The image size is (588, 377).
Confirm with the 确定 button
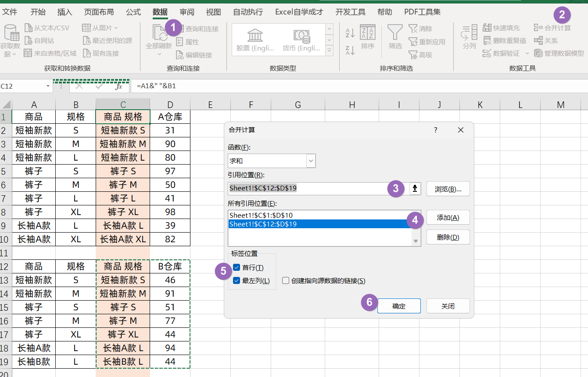399,306
